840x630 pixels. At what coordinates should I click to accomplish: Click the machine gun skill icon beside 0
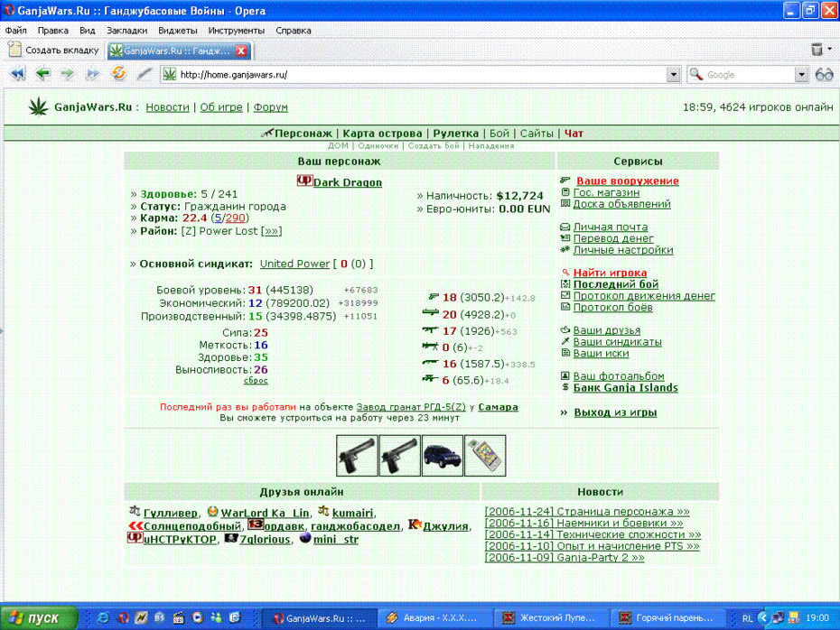430,347
